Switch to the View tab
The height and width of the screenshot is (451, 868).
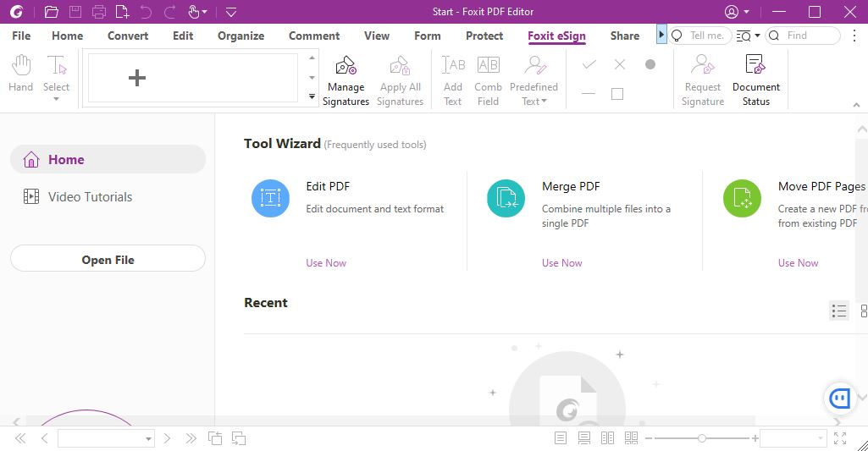(377, 36)
